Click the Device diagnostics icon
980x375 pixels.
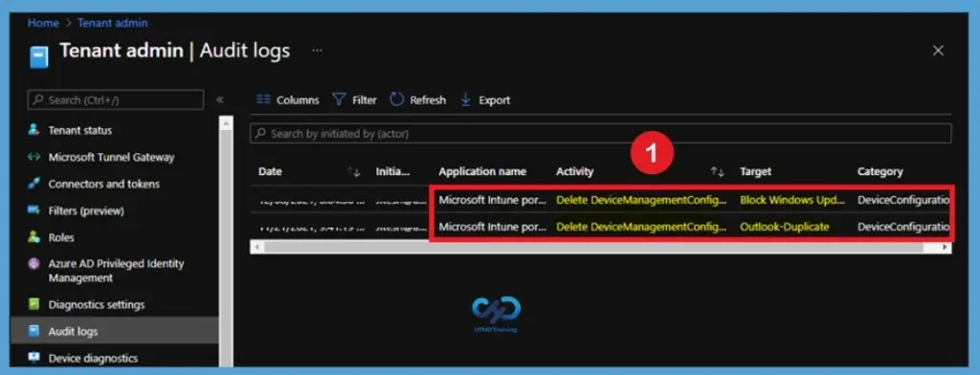33,358
